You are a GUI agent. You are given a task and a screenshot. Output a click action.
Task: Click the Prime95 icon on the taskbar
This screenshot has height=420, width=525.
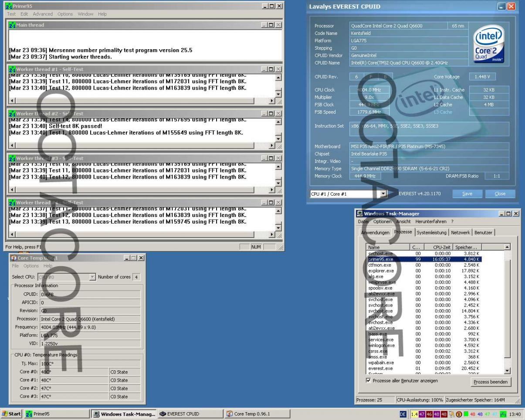(x=29, y=414)
